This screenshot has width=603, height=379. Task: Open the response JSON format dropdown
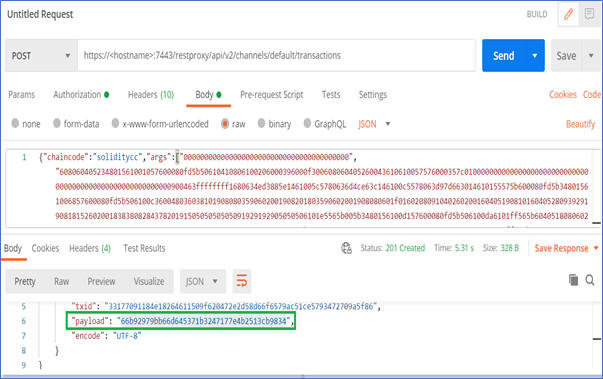[x=203, y=281]
